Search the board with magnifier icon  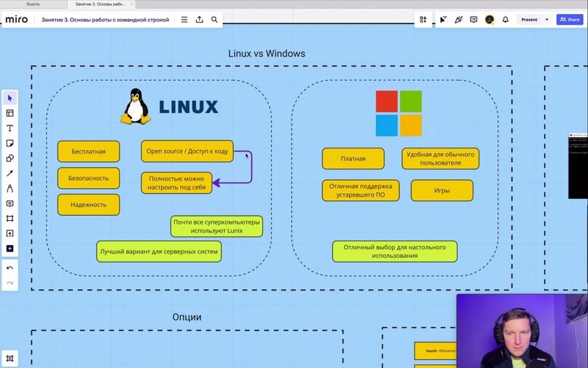(214, 20)
